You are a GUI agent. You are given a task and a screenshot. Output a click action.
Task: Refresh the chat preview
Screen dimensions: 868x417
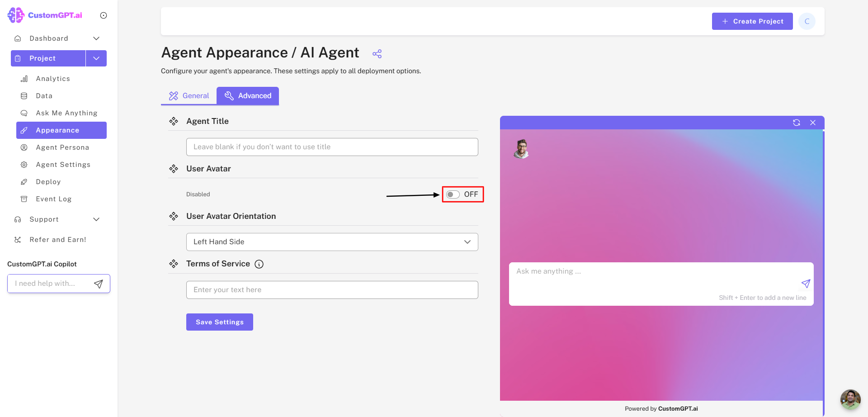coord(797,123)
